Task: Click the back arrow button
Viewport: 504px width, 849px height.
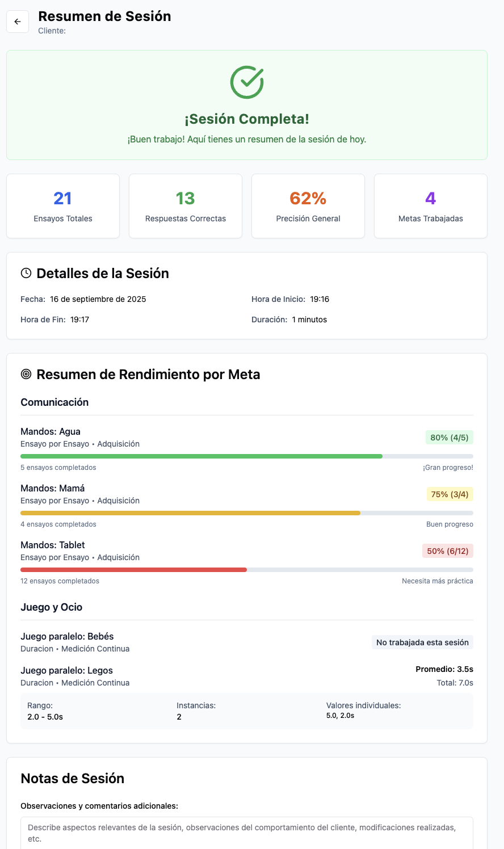Action: coord(18,22)
